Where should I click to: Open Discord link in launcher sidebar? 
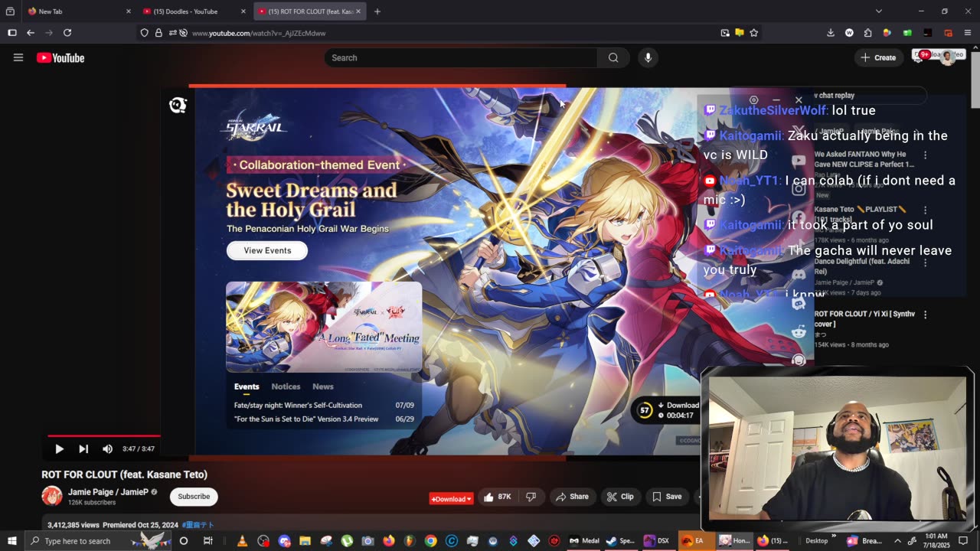(799, 275)
